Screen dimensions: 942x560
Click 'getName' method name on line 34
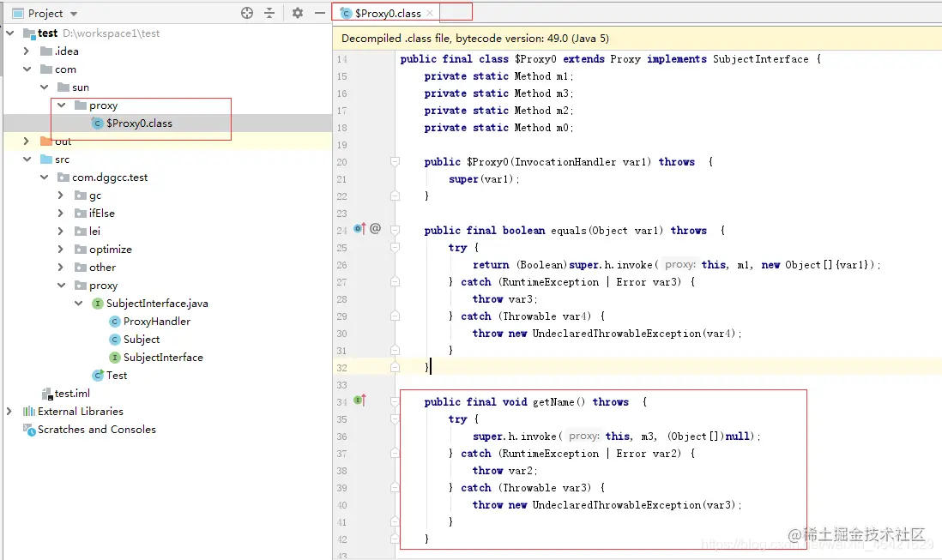(553, 401)
